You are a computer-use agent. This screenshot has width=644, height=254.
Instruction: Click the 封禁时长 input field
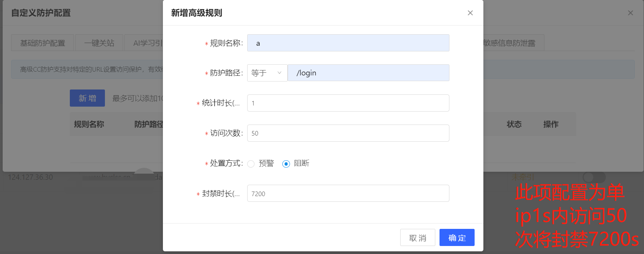[x=348, y=193]
